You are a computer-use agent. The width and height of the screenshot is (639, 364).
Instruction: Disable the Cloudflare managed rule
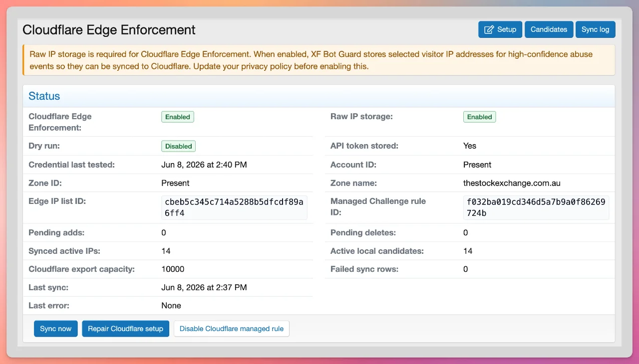[232, 329]
